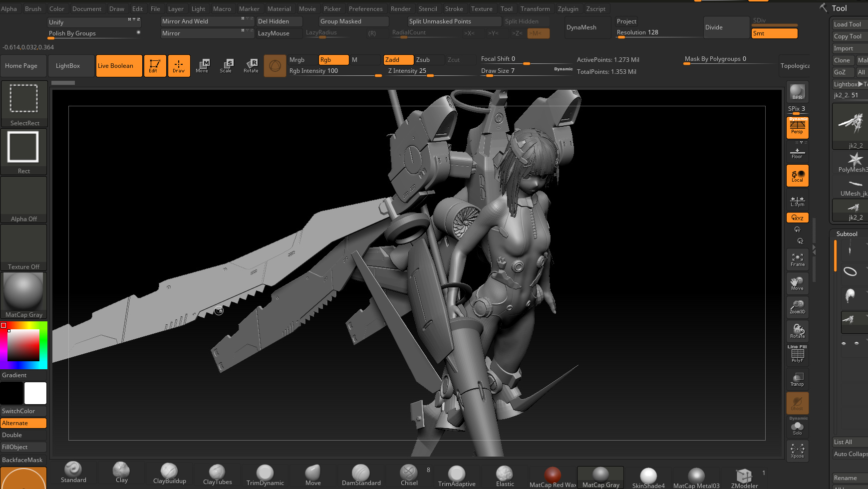
Task: Select the ZModeler brush
Action: pyautogui.click(x=744, y=478)
